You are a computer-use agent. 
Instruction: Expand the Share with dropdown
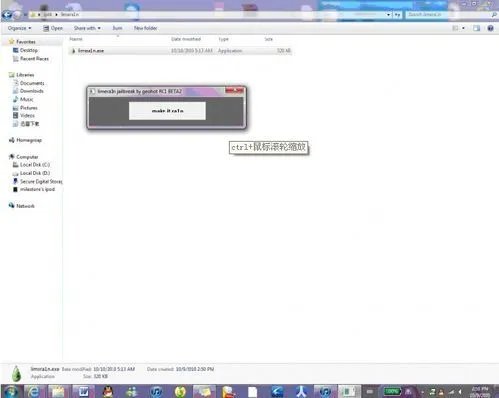tap(87, 28)
